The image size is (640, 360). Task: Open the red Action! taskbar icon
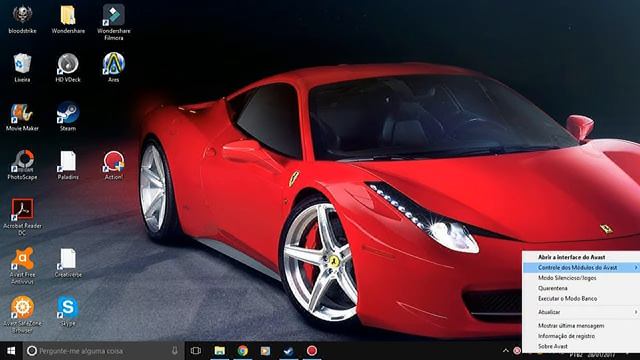pyautogui.click(x=312, y=351)
